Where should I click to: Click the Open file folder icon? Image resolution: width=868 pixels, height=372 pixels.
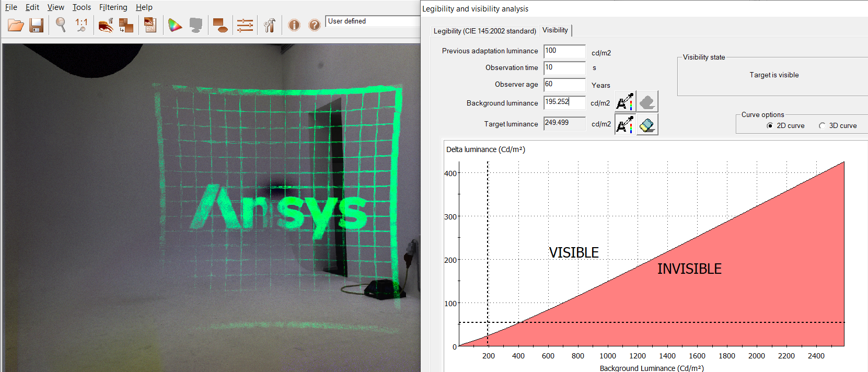[16, 25]
